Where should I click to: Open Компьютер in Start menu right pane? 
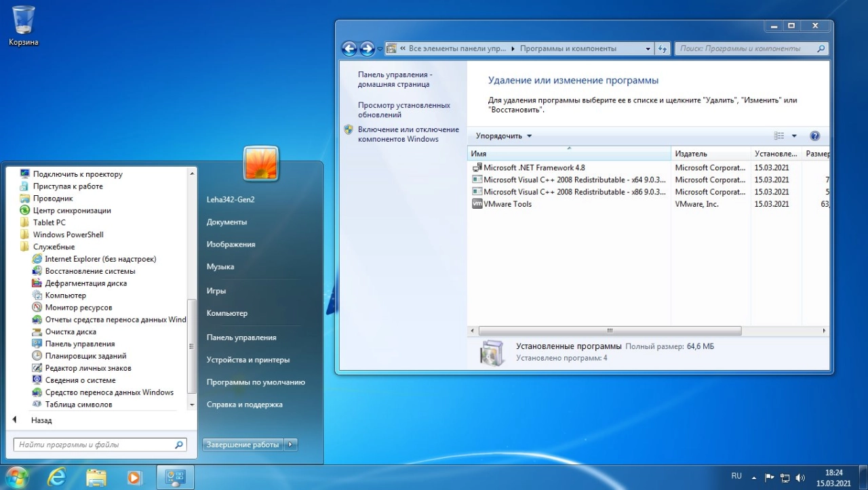[227, 313]
